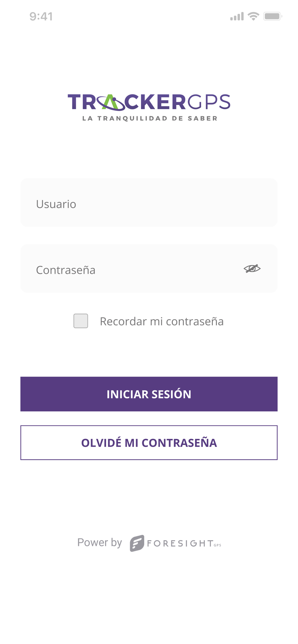Viewport: 298px width, 644px height.
Task: Tap the 'Recordar mi contraseña' label
Action: pos(162,321)
